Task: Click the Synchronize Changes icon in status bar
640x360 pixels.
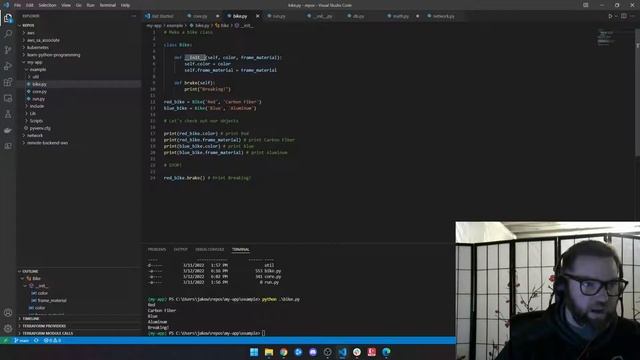Action: tap(36, 340)
